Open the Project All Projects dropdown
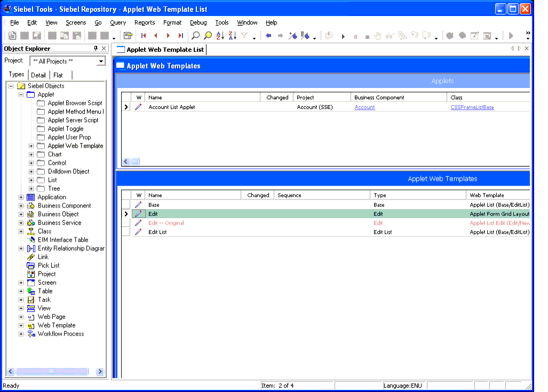This screenshot has width=548, height=392. pyautogui.click(x=101, y=61)
